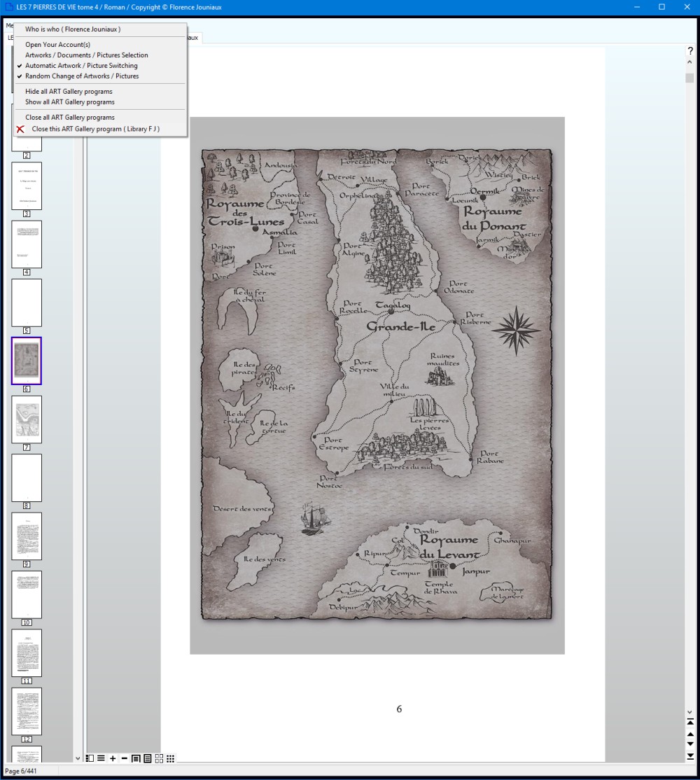Open blank page 5 thumbnail
The height and width of the screenshot is (780, 700).
coord(27,302)
